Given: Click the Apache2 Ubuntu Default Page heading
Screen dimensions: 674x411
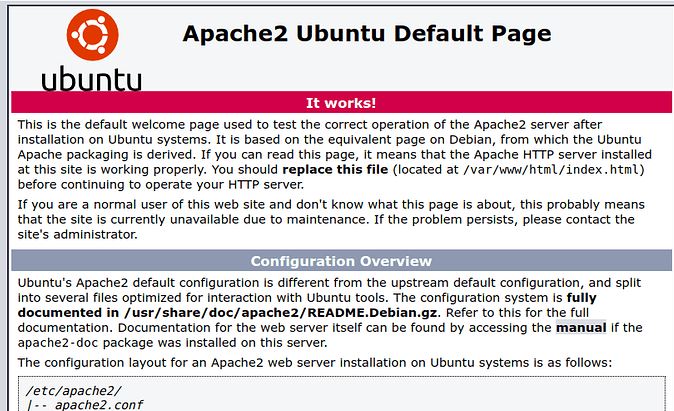Looking at the screenshot, I should (367, 34).
